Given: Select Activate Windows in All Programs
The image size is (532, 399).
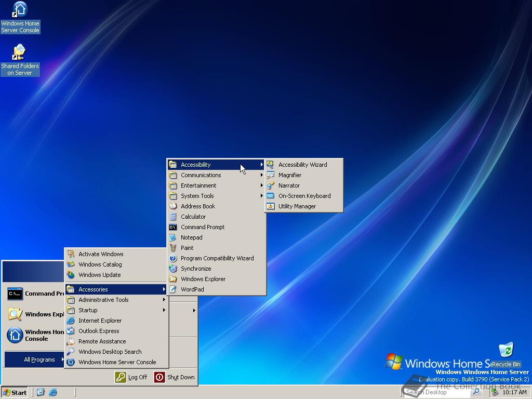Looking at the screenshot, I should coord(116,254).
